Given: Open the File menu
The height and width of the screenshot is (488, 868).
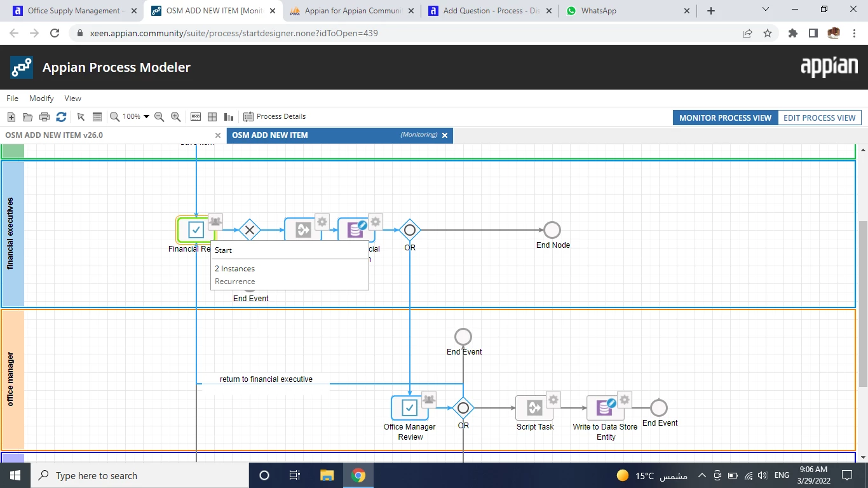Looking at the screenshot, I should [13, 98].
